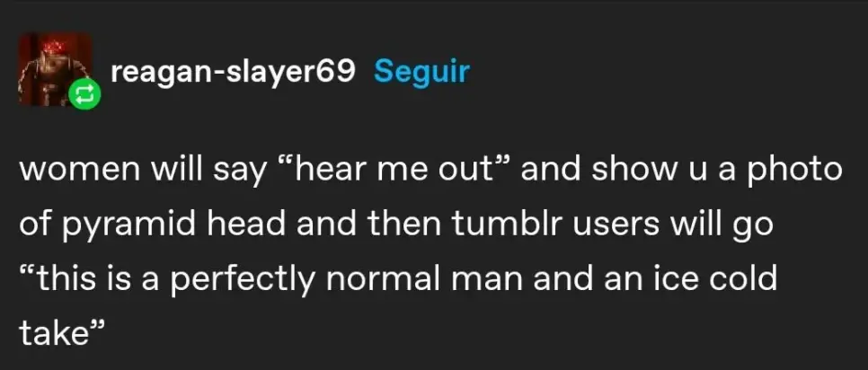Viewport: 868px width, 370px height.
Task: Open reagan-slayer69's avatar picture
Action: coord(52,67)
